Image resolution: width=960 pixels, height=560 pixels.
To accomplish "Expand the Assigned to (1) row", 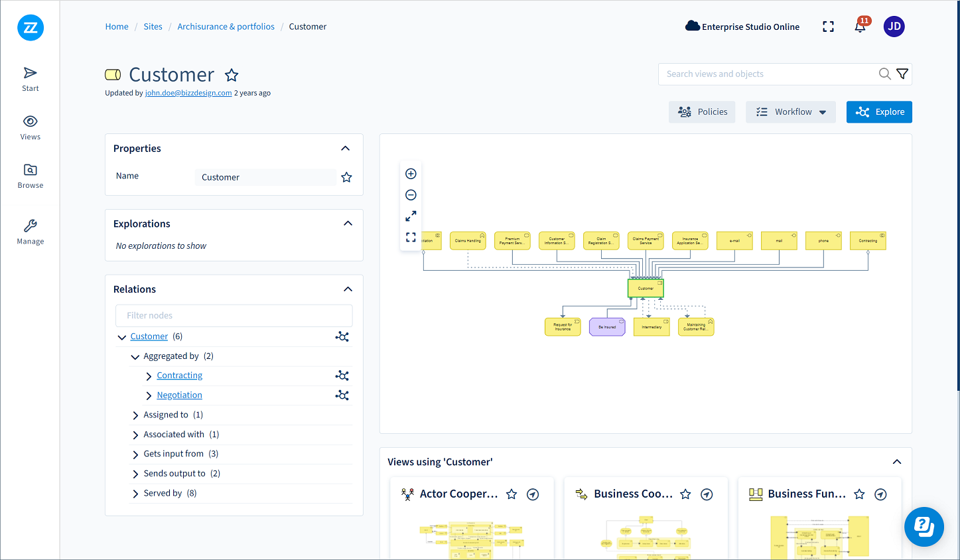I will pyautogui.click(x=136, y=415).
